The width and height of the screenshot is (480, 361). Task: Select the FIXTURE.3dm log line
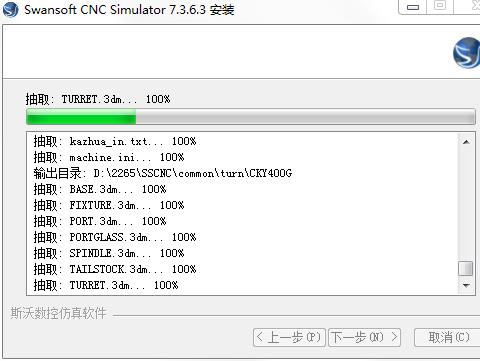click(x=109, y=205)
